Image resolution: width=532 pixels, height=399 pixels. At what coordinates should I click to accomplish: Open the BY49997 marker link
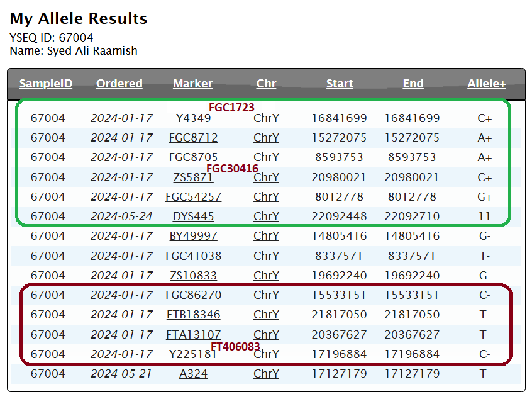193,236
